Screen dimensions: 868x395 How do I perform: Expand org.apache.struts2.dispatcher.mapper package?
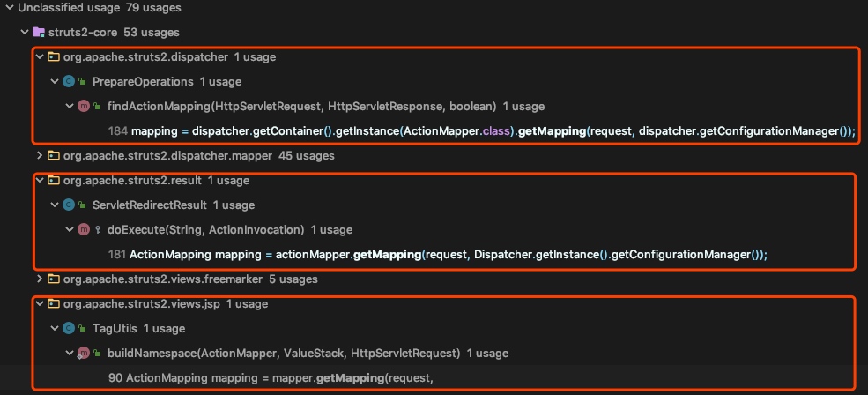(40, 156)
